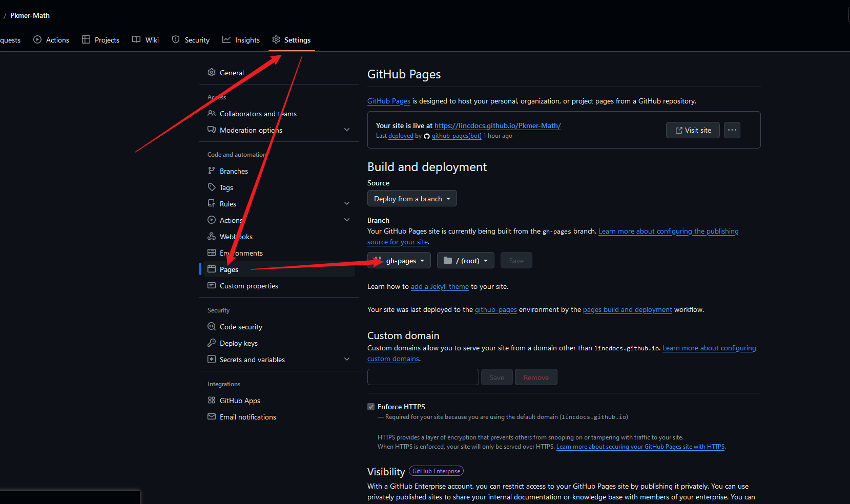Screen dimensions: 850x504
Task: Select the Settings tab
Action: (x=292, y=40)
